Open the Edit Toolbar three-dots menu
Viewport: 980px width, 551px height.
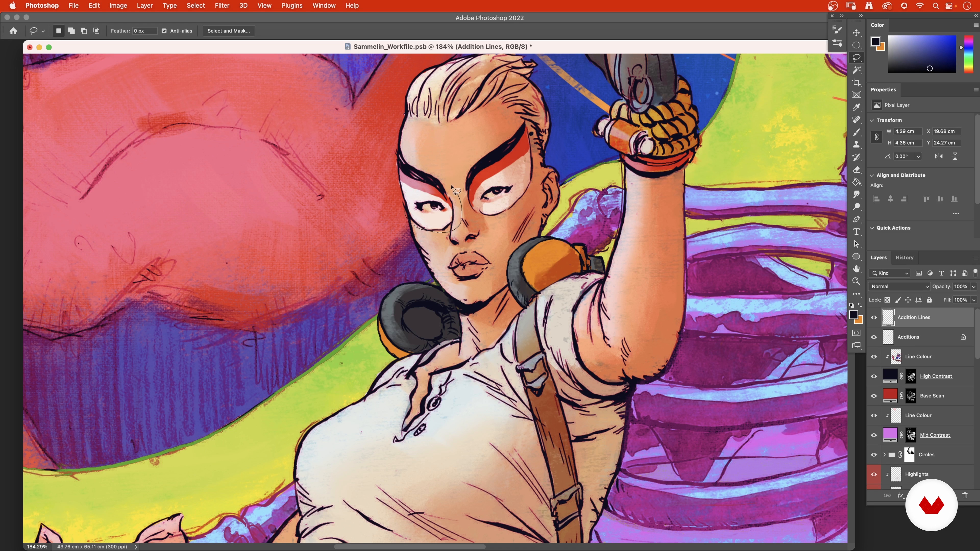pos(856,294)
